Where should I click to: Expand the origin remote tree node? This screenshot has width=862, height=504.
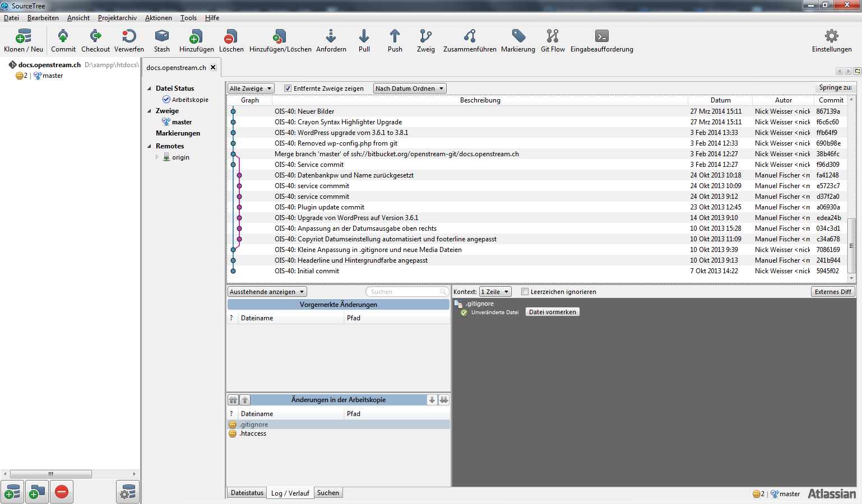tap(157, 157)
